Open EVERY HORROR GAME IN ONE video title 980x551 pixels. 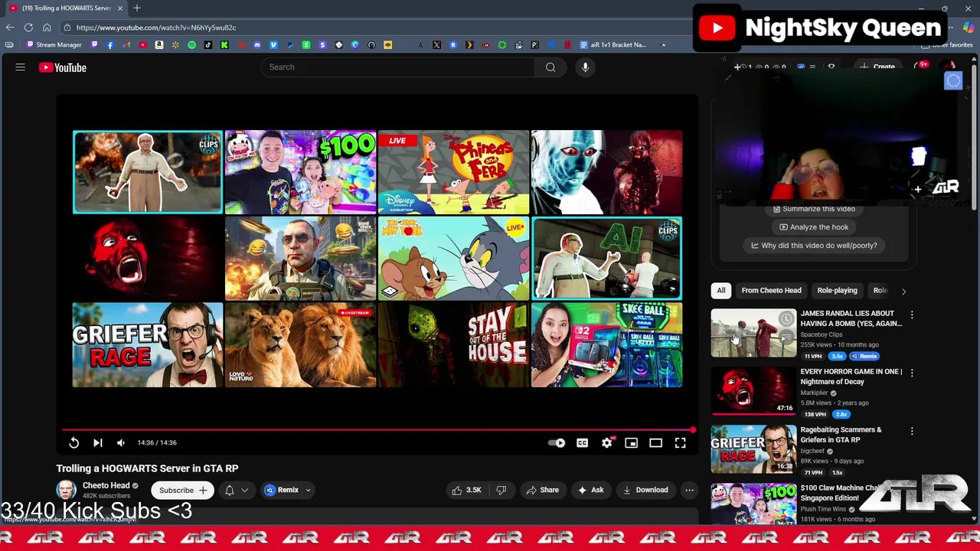(x=851, y=377)
